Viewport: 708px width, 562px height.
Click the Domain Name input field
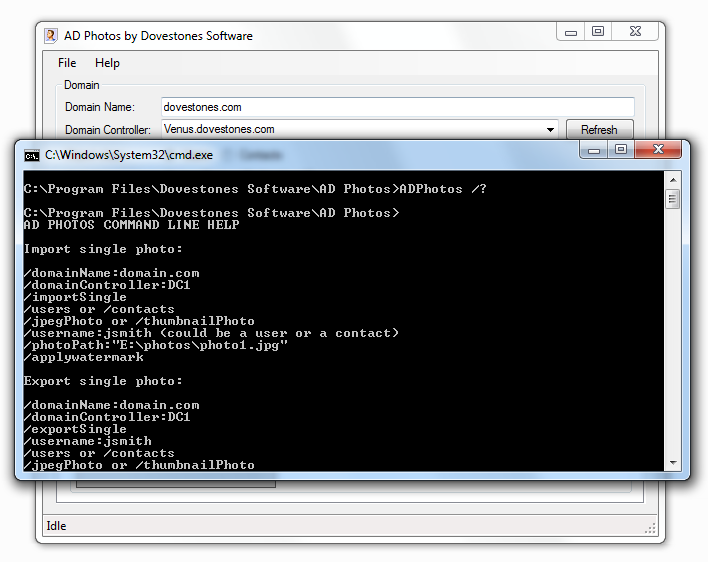click(398, 107)
